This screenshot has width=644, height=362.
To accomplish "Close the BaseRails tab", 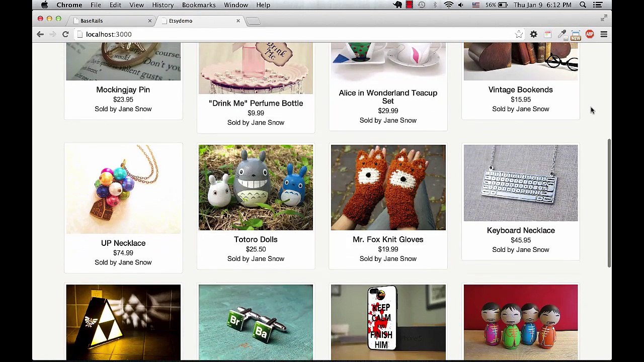I will click(x=149, y=21).
